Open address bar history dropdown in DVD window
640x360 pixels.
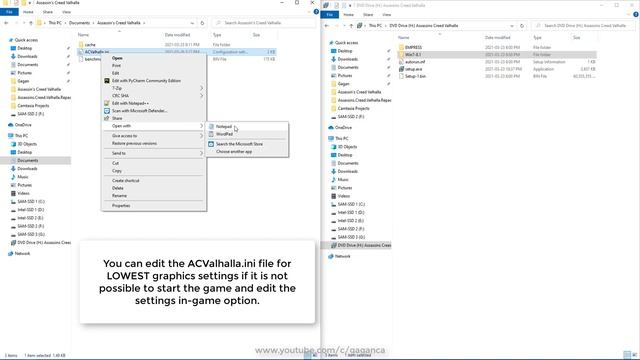(x=512, y=26)
